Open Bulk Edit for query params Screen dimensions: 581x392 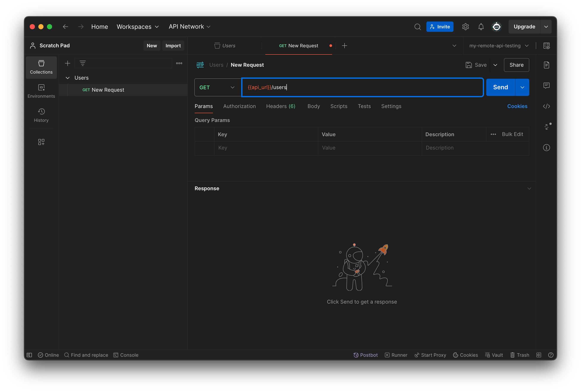pyautogui.click(x=512, y=134)
